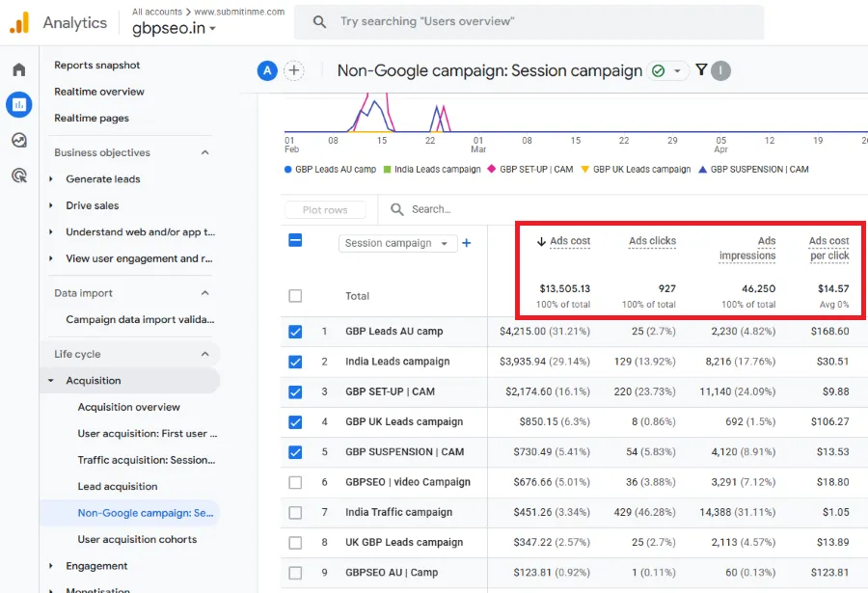The height and width of the screenshot is (593, 868).
Task: Toggle the select-all rows checkbox
Action: 296,240
